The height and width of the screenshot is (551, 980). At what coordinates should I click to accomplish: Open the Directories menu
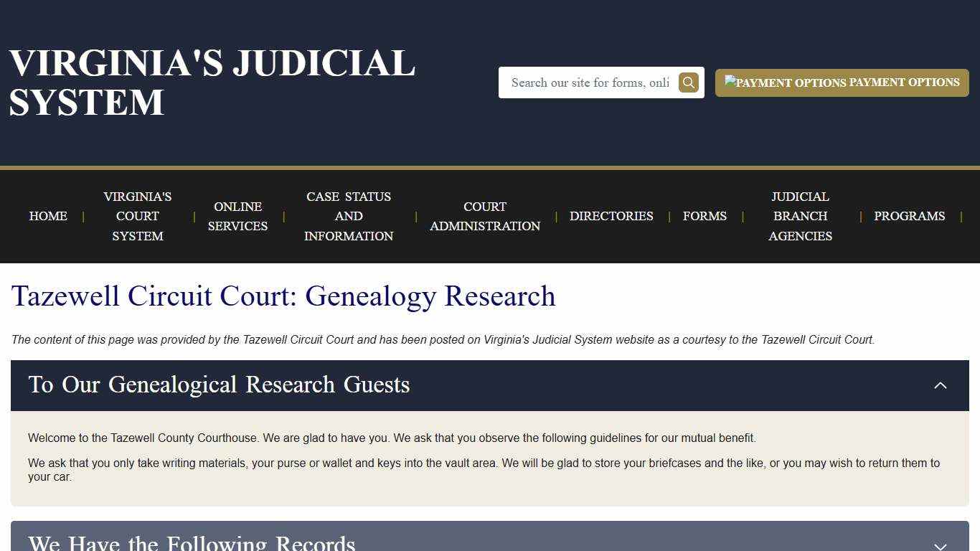tap(611, 216)
